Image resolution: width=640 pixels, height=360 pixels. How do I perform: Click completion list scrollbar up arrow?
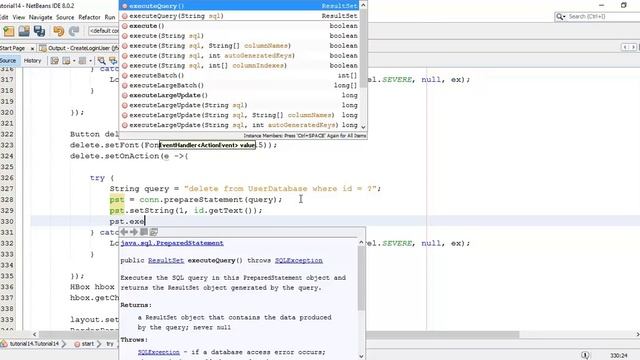click(363, 5)
